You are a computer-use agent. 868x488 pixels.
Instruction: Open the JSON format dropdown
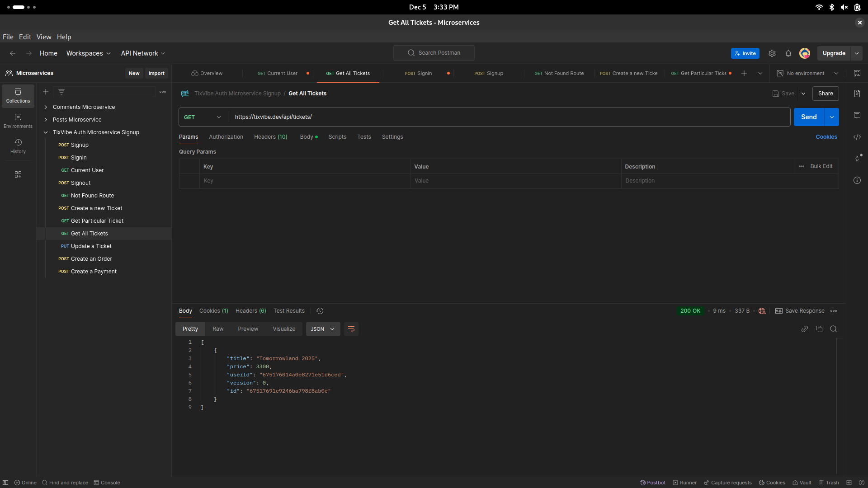[x=323, y=329]
